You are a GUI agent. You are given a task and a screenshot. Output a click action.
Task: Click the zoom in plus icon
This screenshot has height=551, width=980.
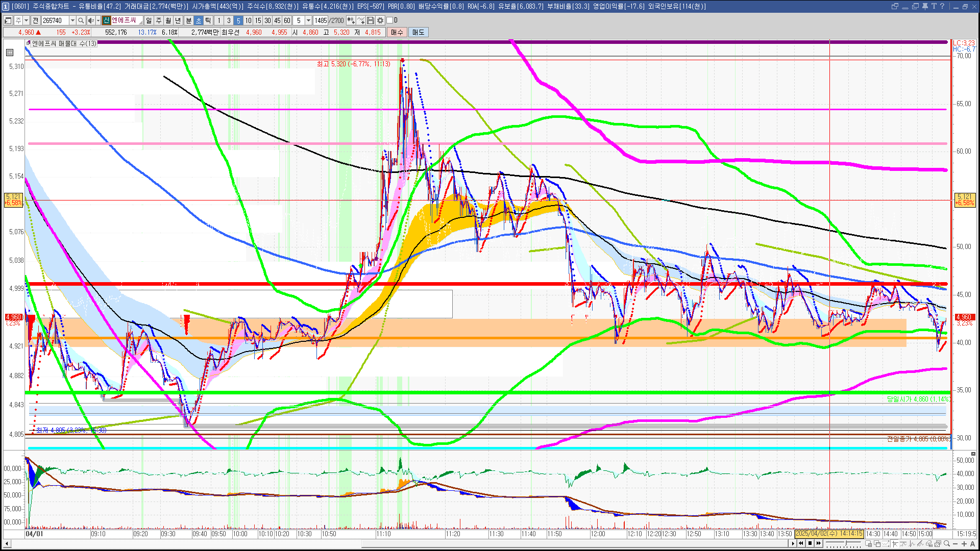point(964,543)
